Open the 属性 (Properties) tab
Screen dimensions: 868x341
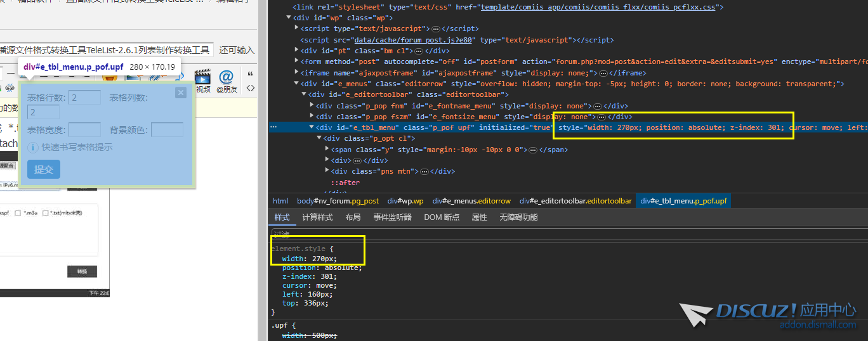coord(479,217)
